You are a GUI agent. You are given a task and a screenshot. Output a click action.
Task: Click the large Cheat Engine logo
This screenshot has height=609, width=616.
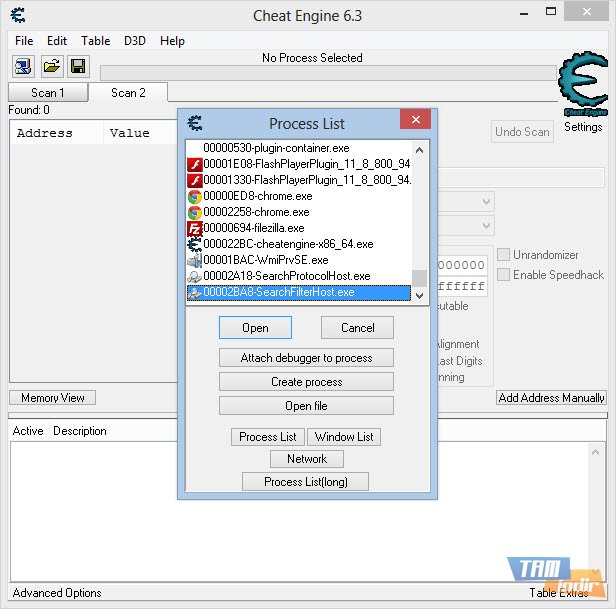coord(583,84)
